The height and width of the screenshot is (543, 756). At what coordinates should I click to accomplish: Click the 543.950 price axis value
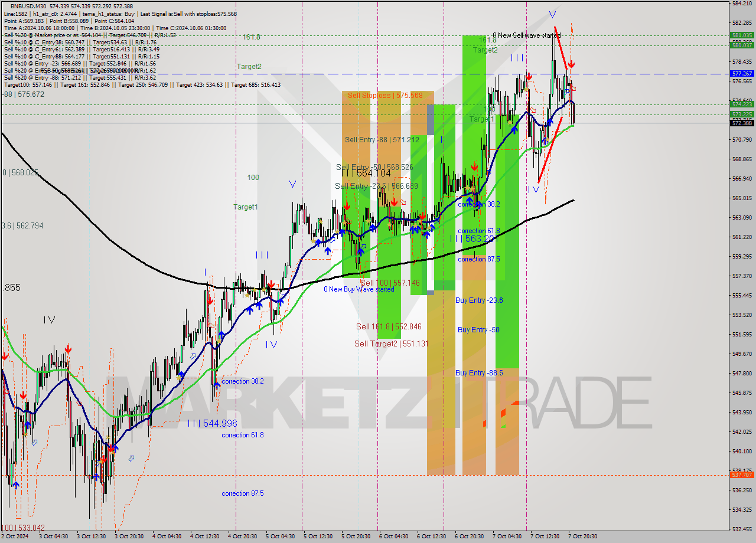coord(742,413)
